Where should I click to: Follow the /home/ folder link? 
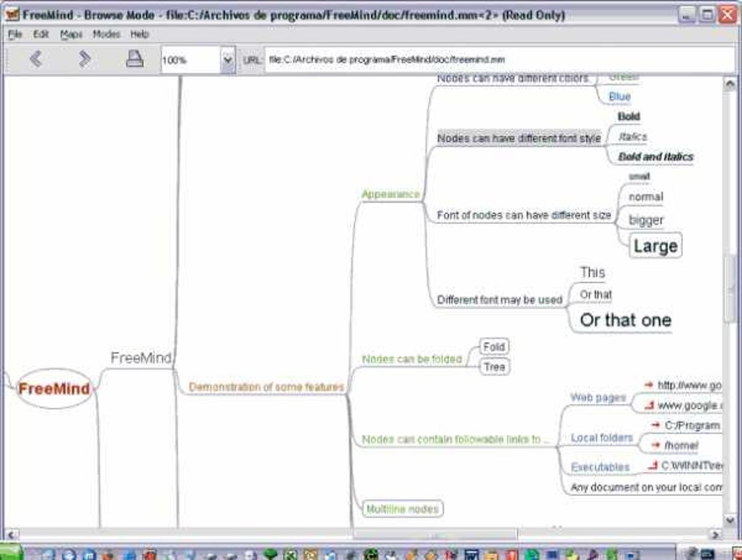pyautogui.click(x=682, y=445)
